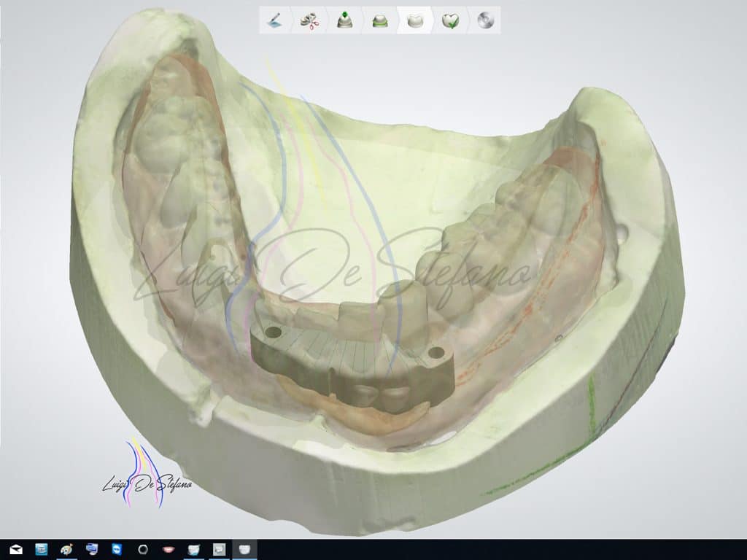Screen dimensions: 747x560
Task: Switch to the gray scan taskbar window
Action: pos(219,549)
